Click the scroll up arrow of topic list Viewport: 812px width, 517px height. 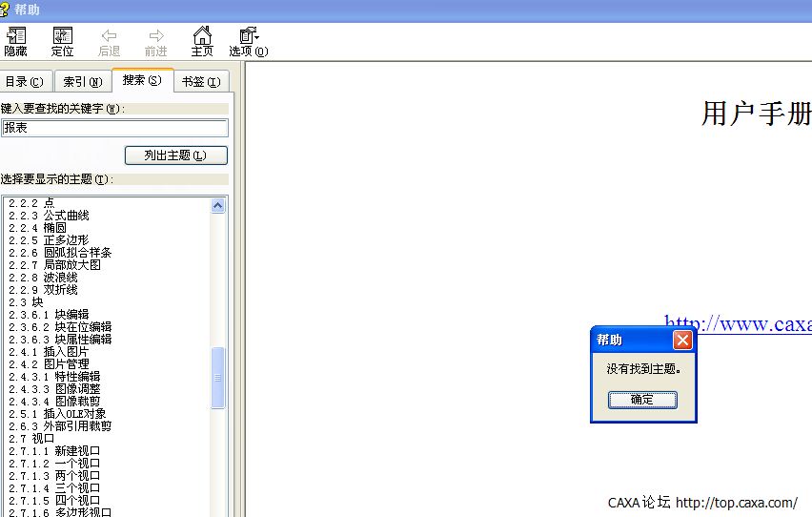(218, 206)
